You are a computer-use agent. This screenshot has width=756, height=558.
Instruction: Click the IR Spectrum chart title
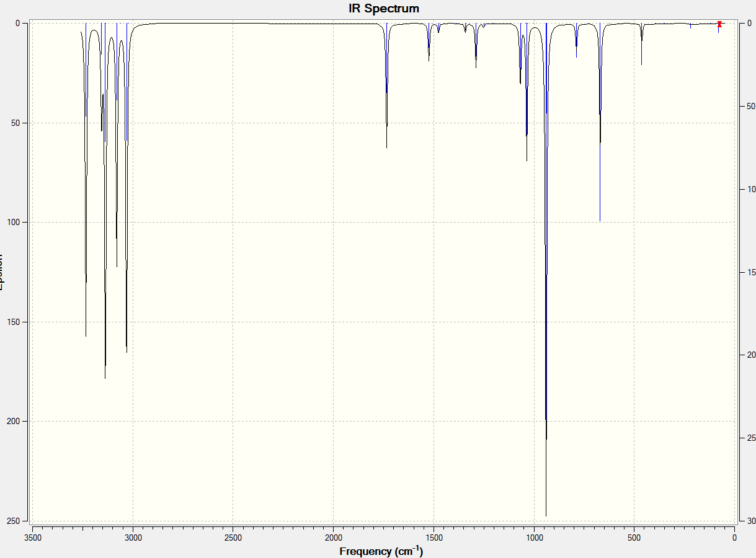[x=384, y=9]
